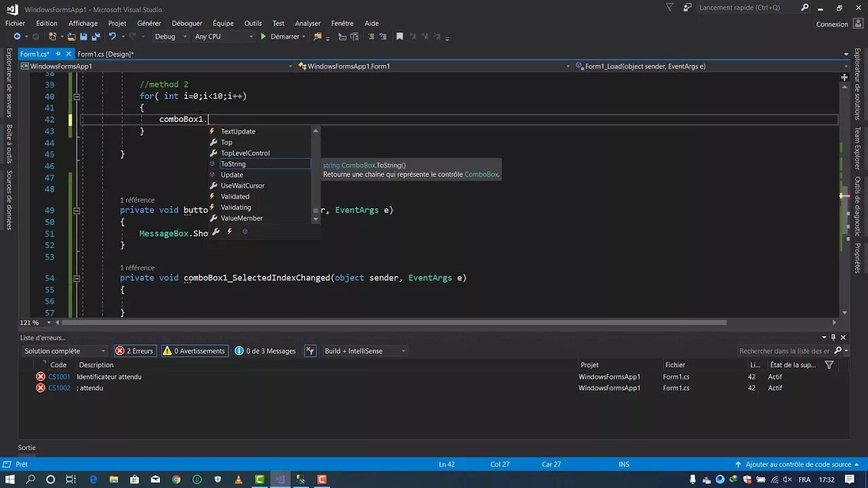Toggle a bookmark using the bookmark icon
868x488 pixels.
[399, 37]
